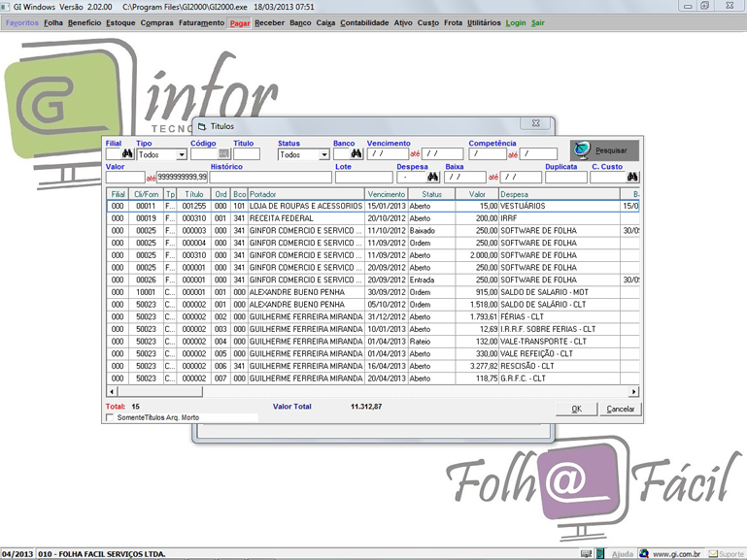Open the Receber menu
The height and width of the screenshot is (560, 747).
coord(269,23)
